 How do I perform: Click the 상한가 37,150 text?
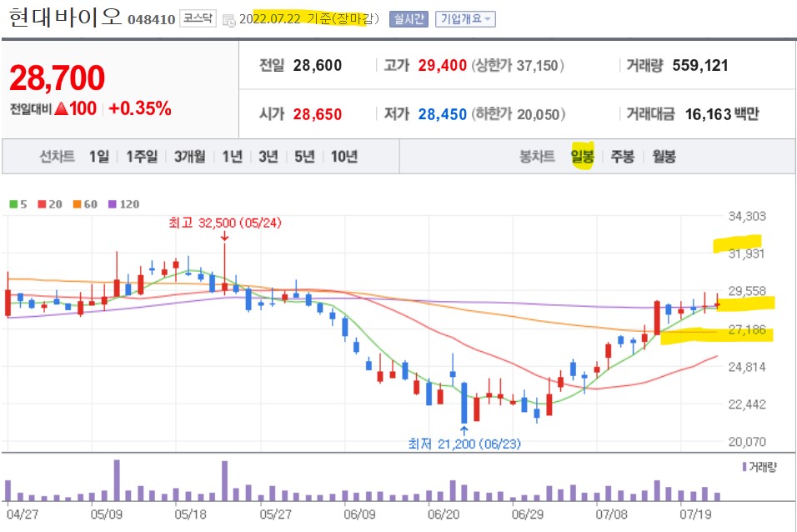pos(518,66)
